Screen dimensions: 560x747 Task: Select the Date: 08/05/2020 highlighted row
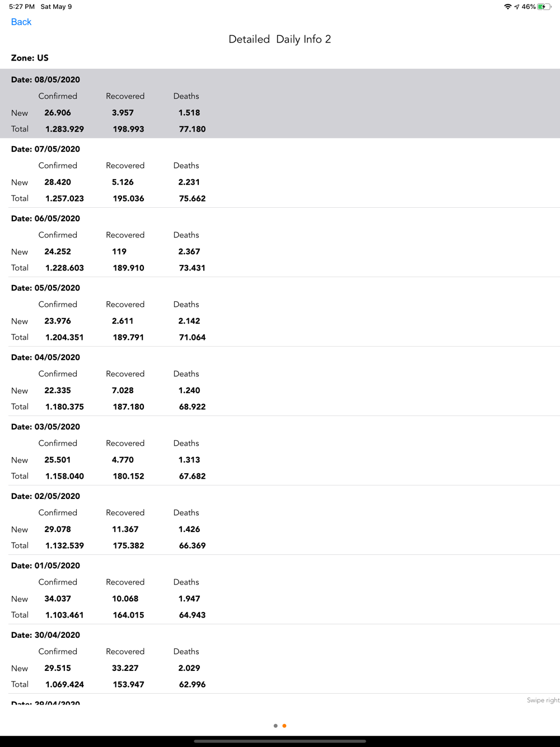tap(280, 104)
